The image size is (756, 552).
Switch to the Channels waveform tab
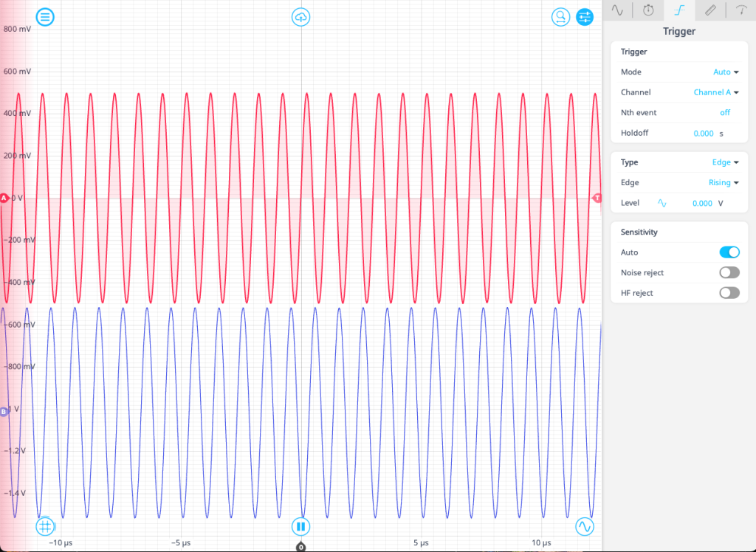click(618, 10)
